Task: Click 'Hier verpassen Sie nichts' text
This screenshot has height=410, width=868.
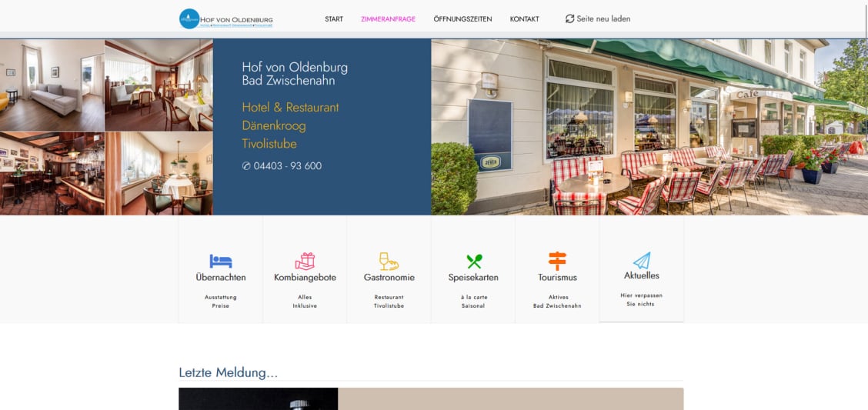Action: click(641, 300)
